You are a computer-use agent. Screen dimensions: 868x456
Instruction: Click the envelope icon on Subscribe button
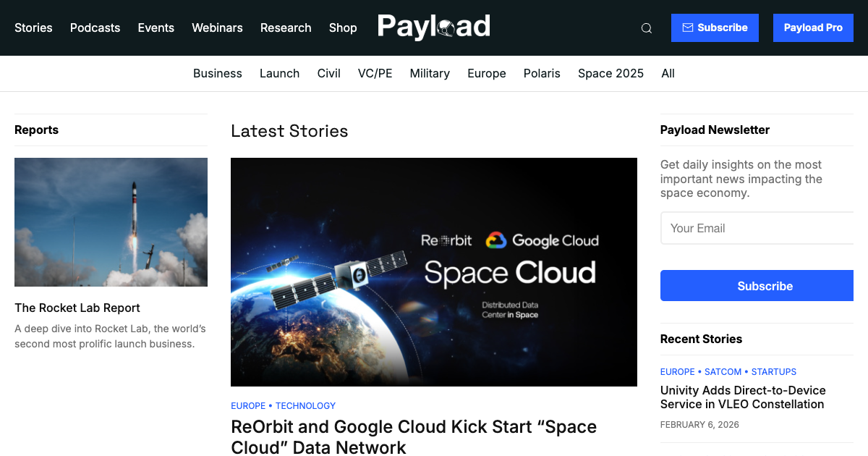point(687,28)
